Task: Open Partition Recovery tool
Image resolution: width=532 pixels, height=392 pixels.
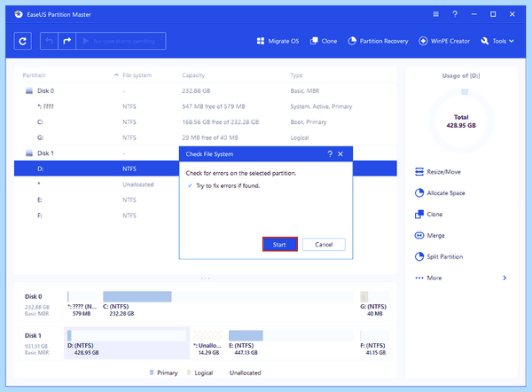Action: tap(378, 41)
